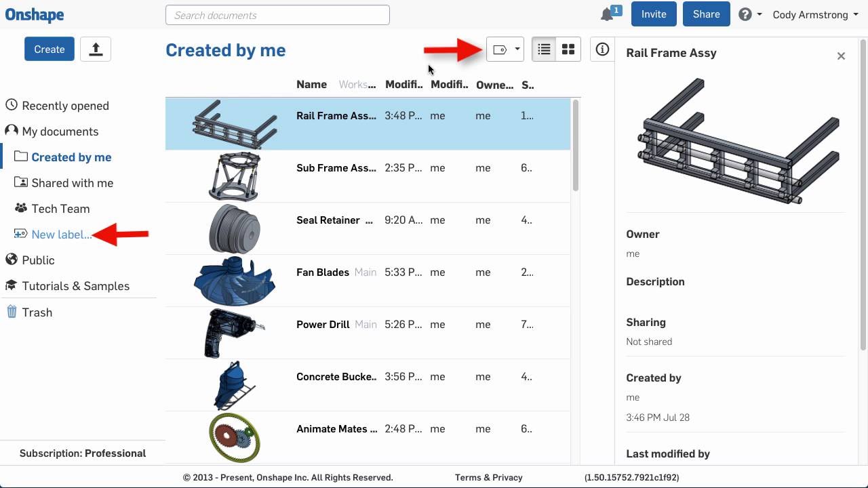
Task: Open the help menu
Action: pyautogui.click(x=750, y=14)
